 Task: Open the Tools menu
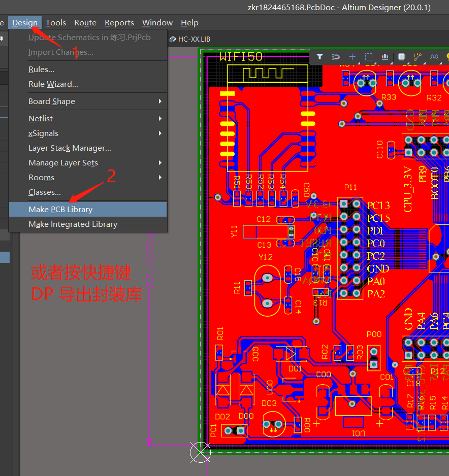[x=55, y=23]
